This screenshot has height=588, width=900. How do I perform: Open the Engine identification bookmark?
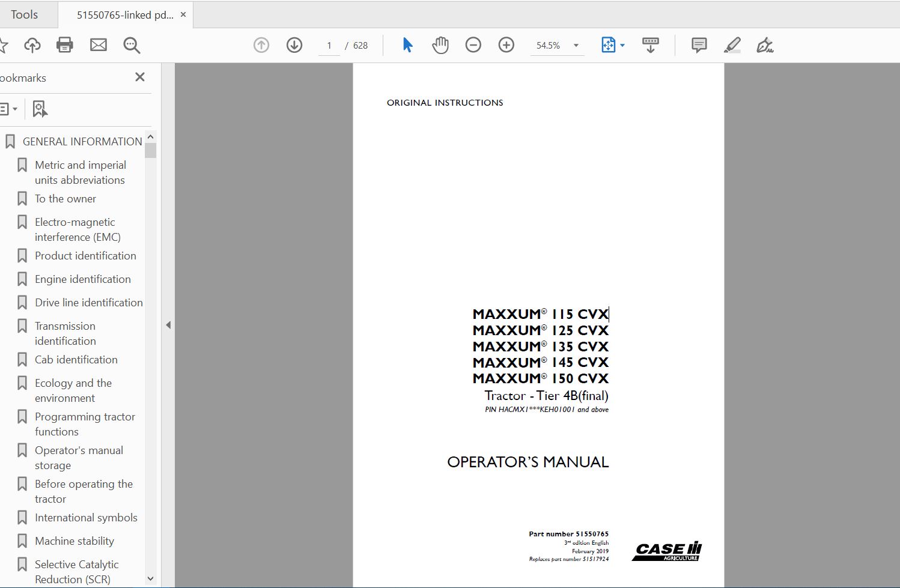pyautogui.click(x=82, y=279)
